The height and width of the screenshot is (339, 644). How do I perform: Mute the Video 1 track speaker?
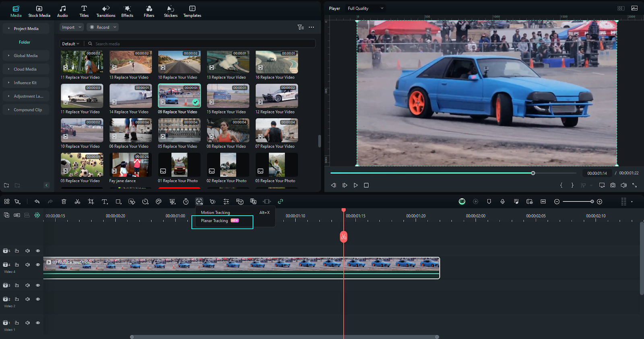pos(28,323)
